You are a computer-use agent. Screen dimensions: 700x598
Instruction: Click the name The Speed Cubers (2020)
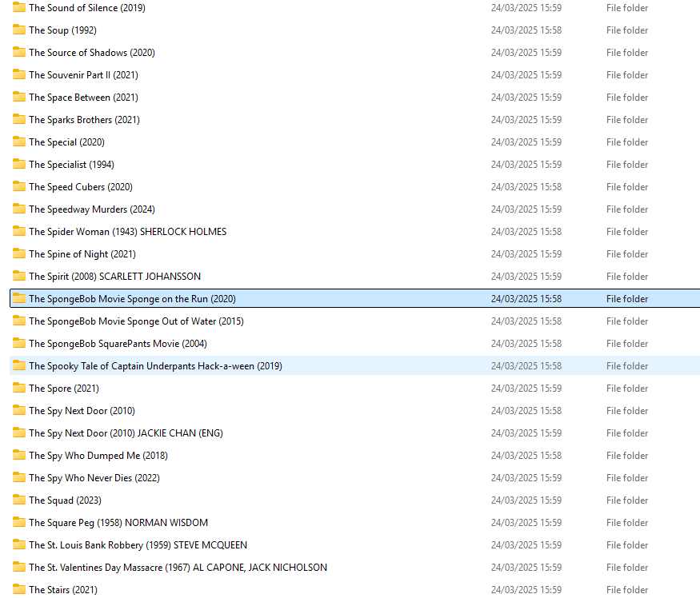(x=81, y=187)
